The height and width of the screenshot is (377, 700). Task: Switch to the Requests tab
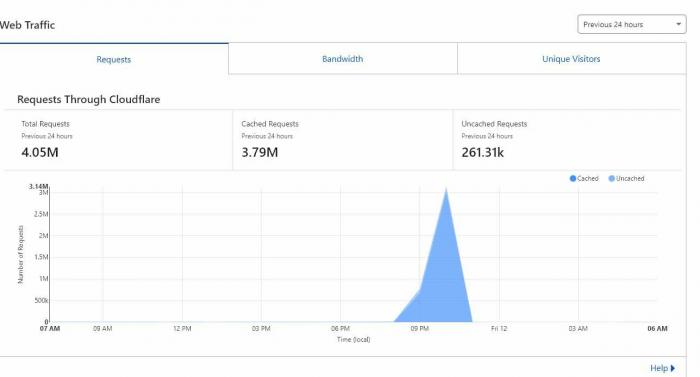(x=114, y=59)
